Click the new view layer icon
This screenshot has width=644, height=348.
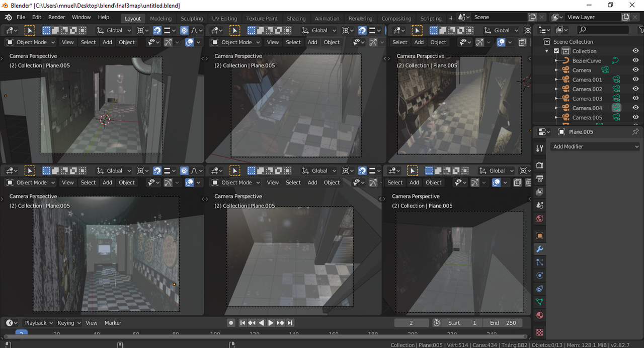pyautogui.click(x=625, y=17)
